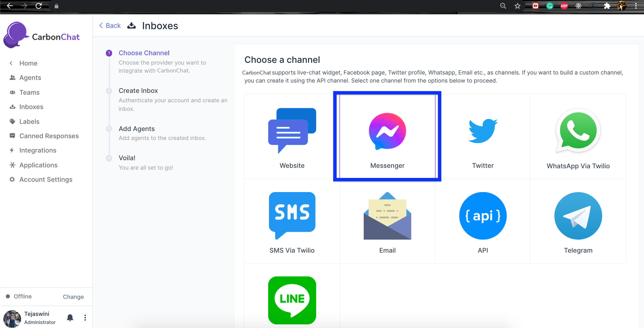Go to Integrations settings

(x=38, y=150)
